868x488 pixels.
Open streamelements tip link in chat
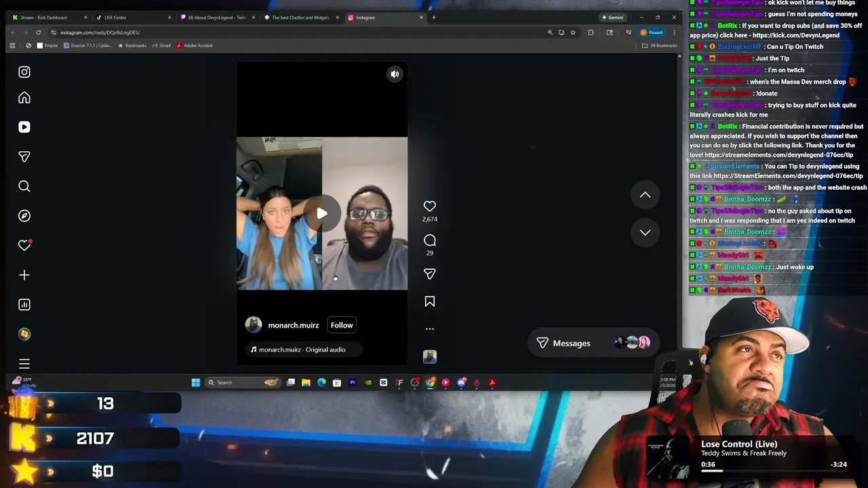(779, 155)
